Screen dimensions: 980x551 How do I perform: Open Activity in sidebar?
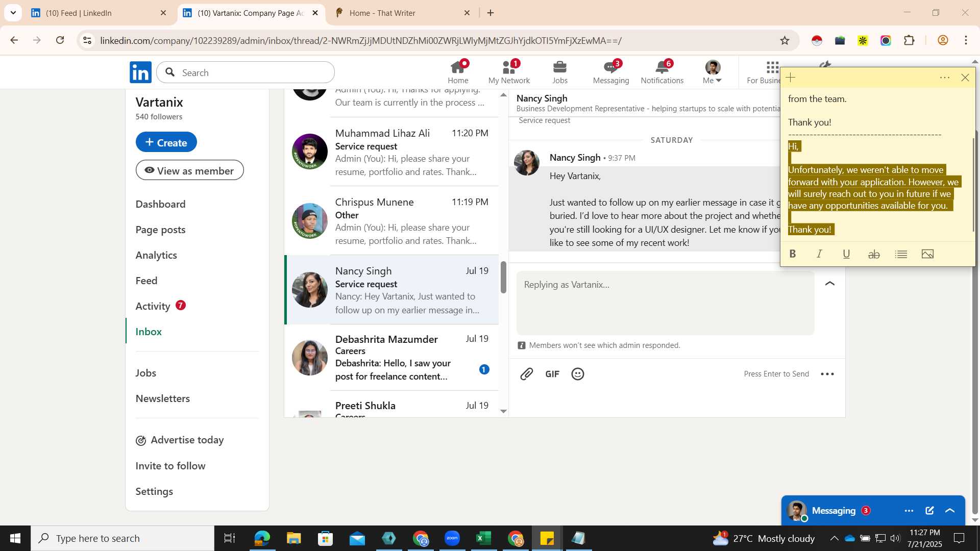[x=153, y=306]
